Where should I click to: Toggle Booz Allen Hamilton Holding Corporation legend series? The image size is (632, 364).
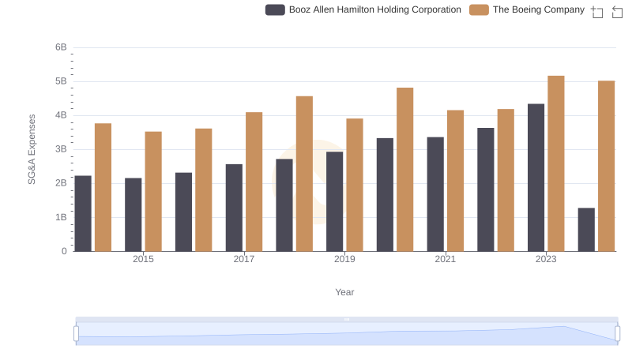[363, 9]
